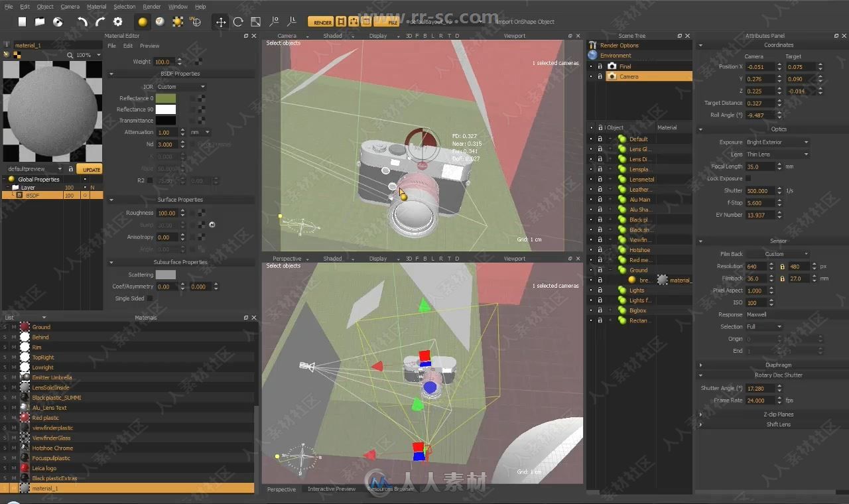Click the Ground object in Scene Tree

coord(639,270)
